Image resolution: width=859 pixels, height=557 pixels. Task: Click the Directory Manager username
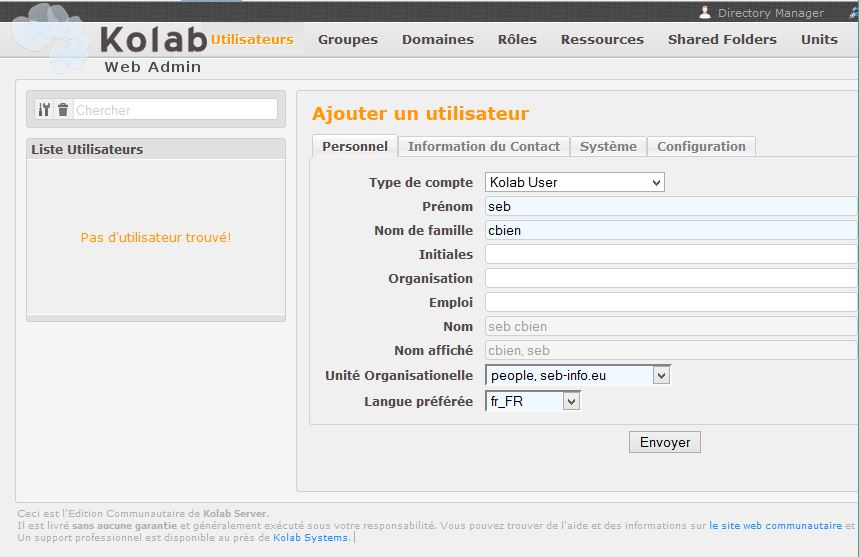tap(770, 13)
